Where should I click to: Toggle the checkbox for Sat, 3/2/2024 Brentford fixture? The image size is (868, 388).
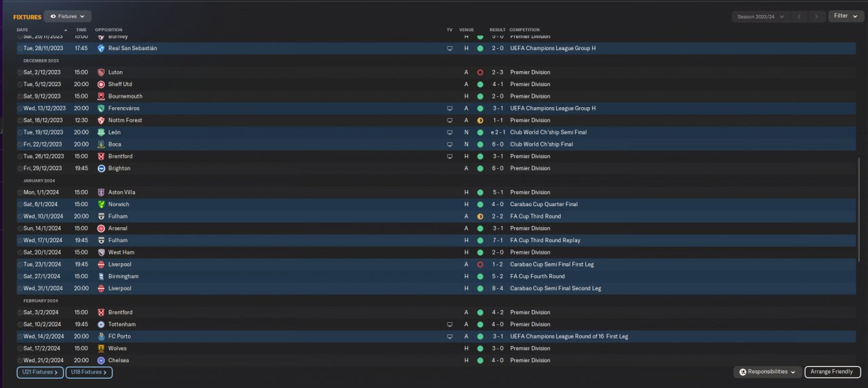[20, 313]
